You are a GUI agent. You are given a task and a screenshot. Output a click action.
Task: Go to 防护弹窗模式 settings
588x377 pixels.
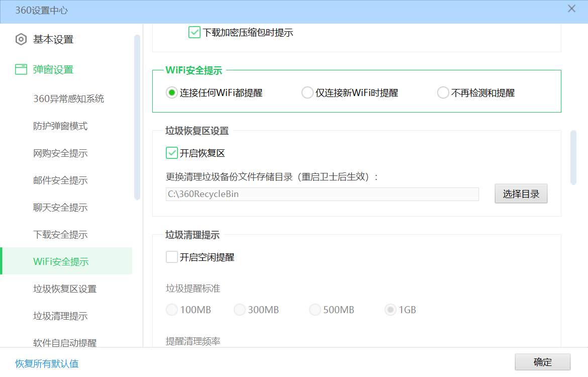(60, 126)
